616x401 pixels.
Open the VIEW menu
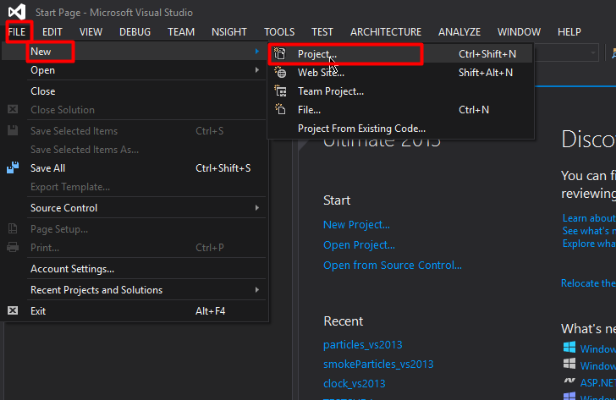pyautogui.click(x=91, y=32)
